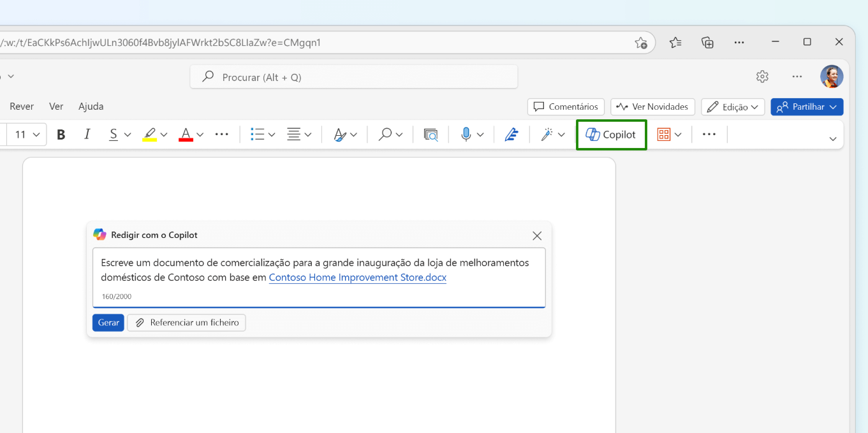
Task: Open the Ver tab
Action: point(56,106)
